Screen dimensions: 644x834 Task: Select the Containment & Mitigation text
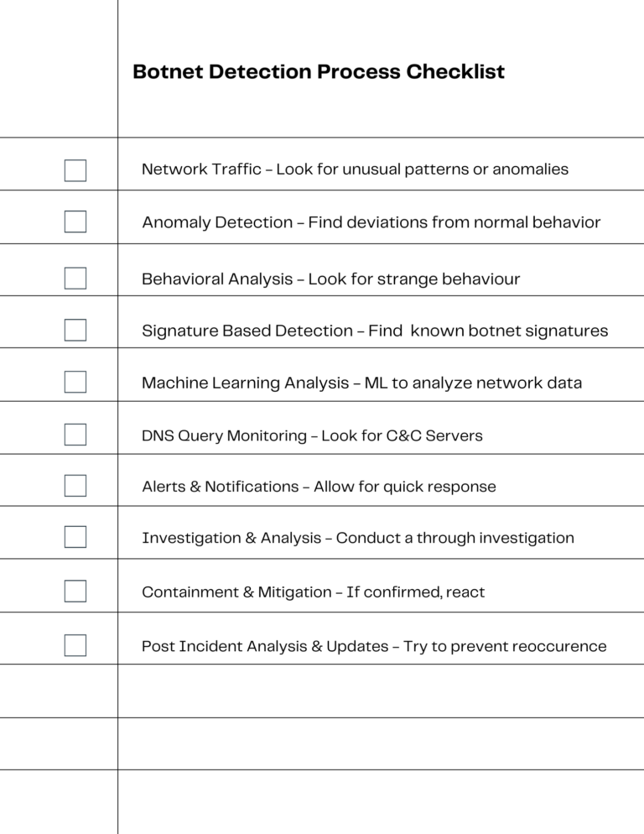point(313,592)
